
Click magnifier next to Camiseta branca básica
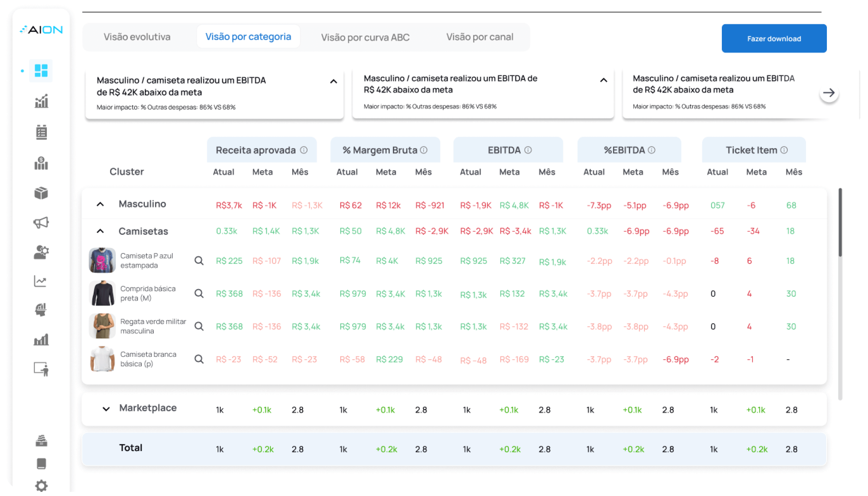(199, 359)
